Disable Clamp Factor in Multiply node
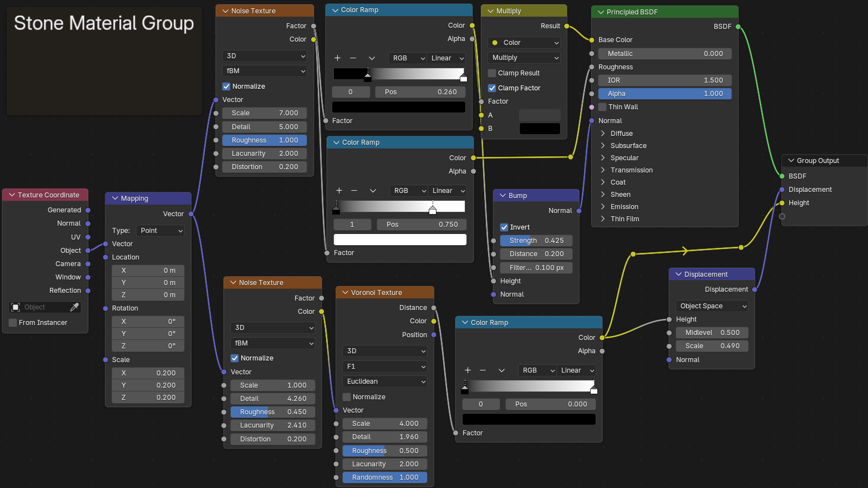868x488 pixels. point(492,88)
